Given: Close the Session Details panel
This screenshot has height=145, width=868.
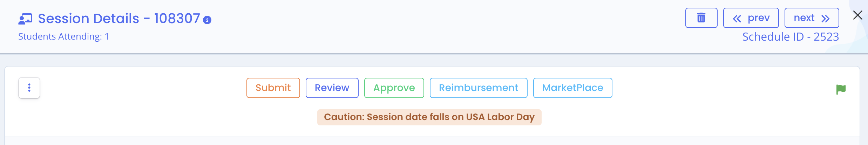Looking at the screenshot, I should (857, 15).
